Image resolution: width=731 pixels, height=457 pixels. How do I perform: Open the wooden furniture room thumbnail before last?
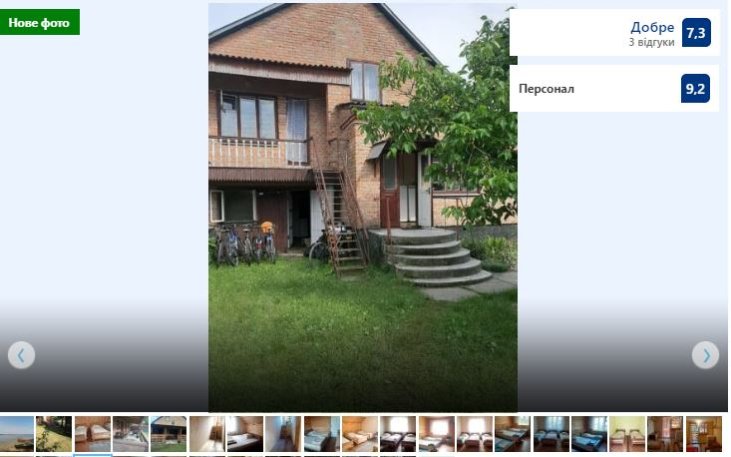point(665,434)
